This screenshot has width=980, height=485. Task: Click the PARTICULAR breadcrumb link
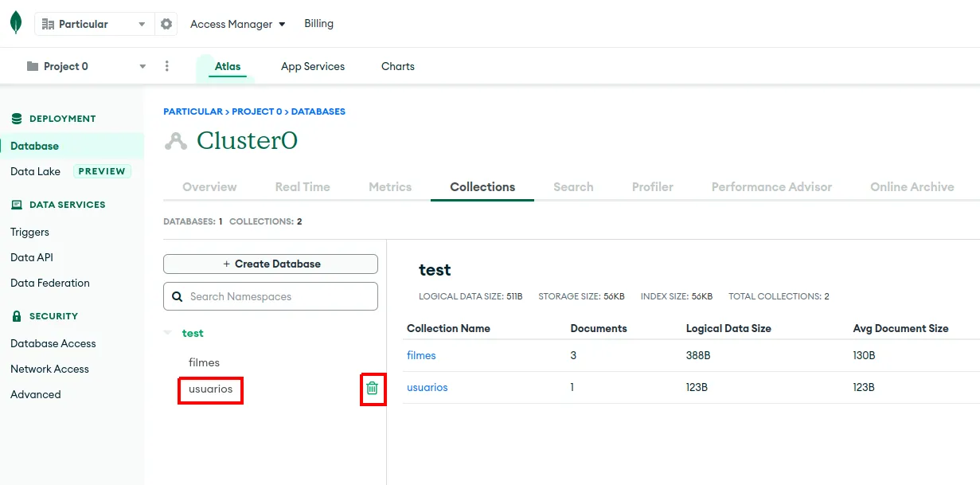[193, 111]
